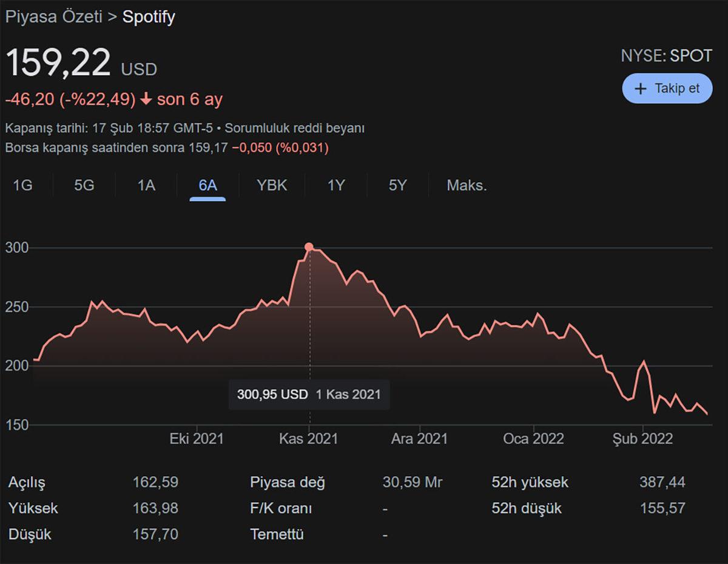Image resolution: width=728 pixels, height=564 pixels.
Task: Click the peak data point marker on chart
Action: click(x=309, y=247)
